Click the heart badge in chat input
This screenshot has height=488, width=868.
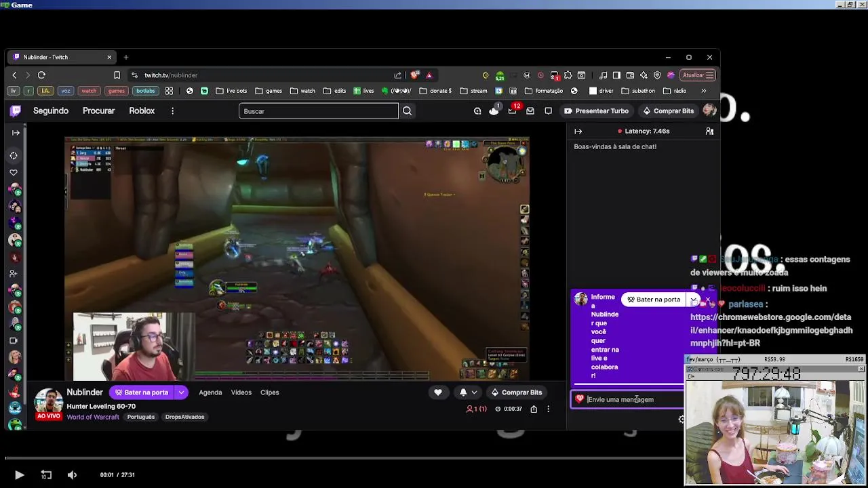[x=580, y=399]
